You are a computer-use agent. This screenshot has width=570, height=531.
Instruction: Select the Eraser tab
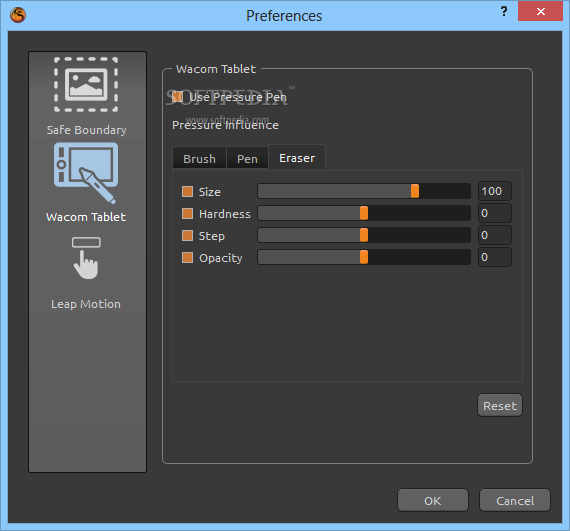point(297,157)
